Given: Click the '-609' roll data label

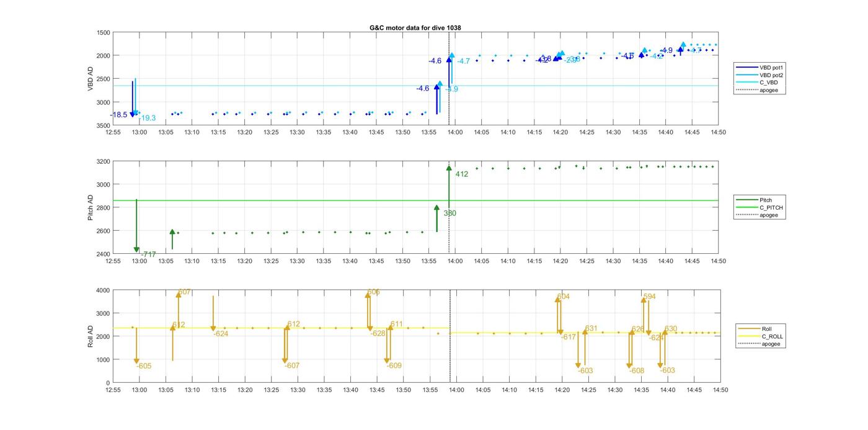Looking at the screenshot, I should pos(394,365).
